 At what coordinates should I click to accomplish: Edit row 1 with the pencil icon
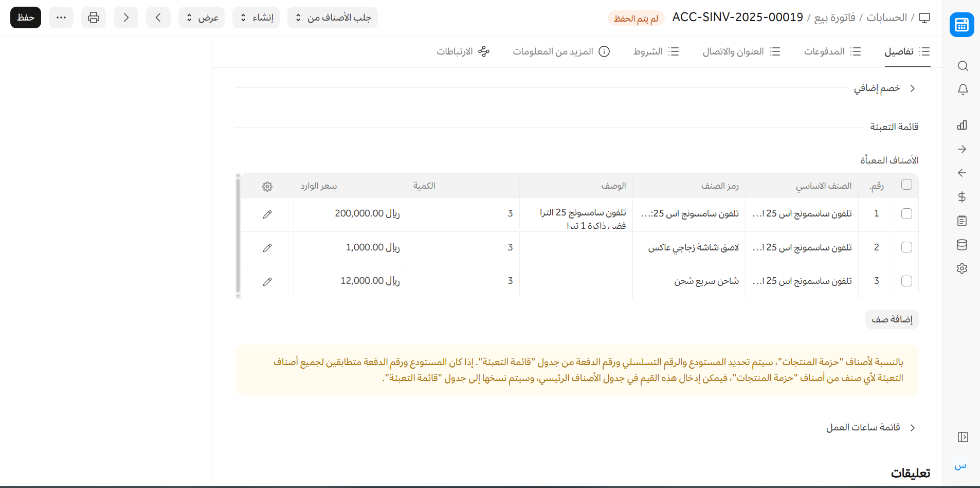267,214
